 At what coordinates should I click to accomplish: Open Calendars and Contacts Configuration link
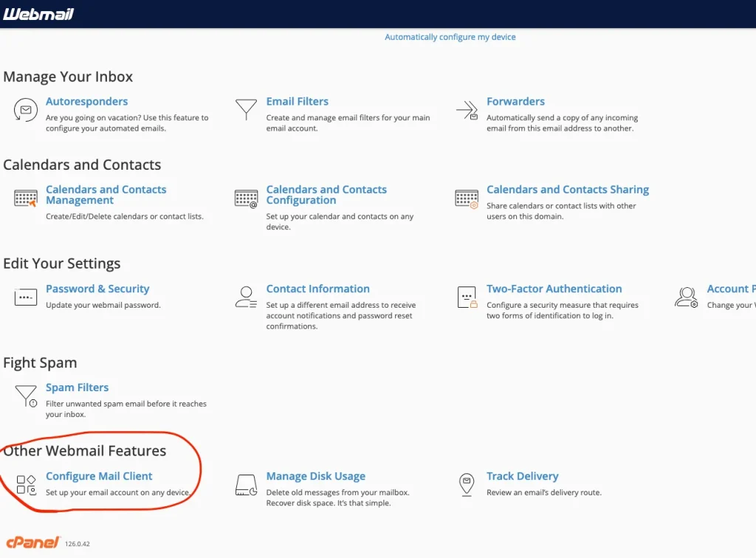326,195
